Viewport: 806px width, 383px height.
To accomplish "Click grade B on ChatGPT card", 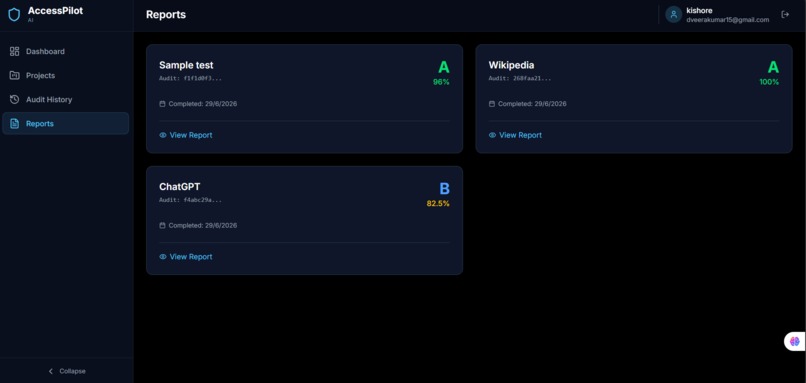I will [x=445, y=189].
